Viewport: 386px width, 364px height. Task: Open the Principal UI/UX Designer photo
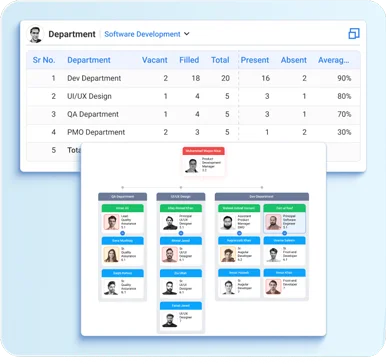170,222
